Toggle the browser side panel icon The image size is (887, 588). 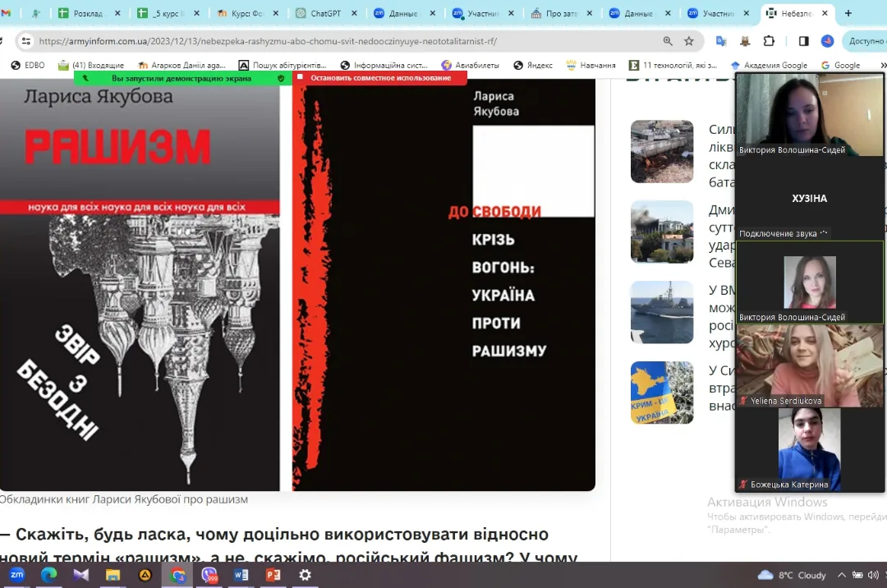pyautogui.click(x=803, y=41)
